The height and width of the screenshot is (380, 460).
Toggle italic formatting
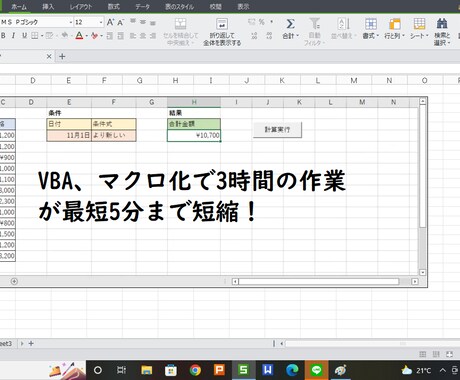pos(13,35)
